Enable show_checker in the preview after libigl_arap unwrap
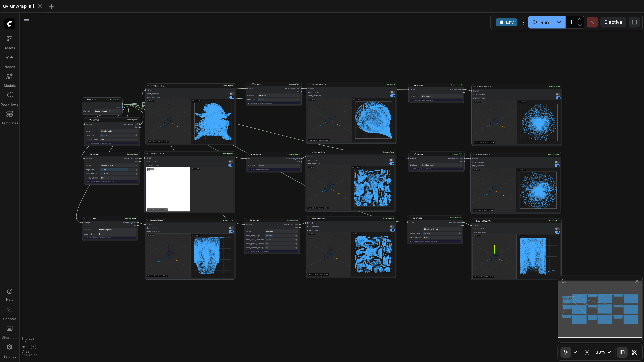 (392, 92)
